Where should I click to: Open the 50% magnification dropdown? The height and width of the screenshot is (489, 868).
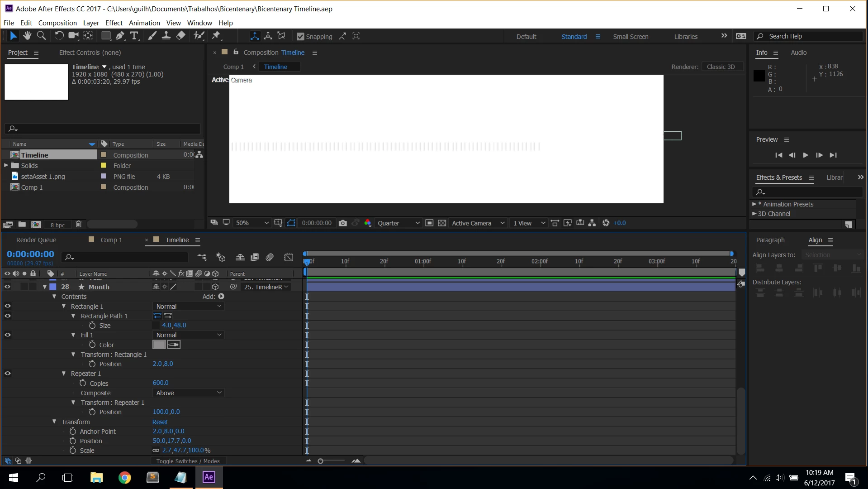pos(252,223)
